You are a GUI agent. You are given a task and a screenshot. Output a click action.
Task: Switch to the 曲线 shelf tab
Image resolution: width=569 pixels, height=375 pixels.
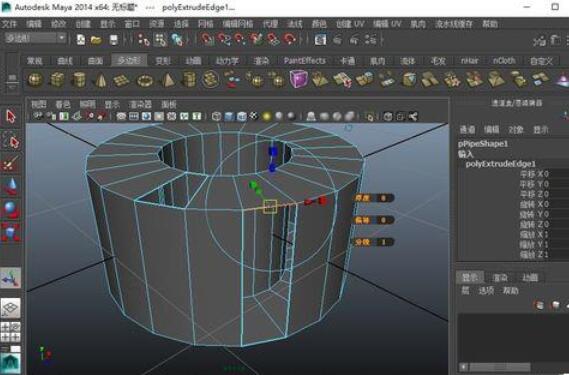coord(65,61)
